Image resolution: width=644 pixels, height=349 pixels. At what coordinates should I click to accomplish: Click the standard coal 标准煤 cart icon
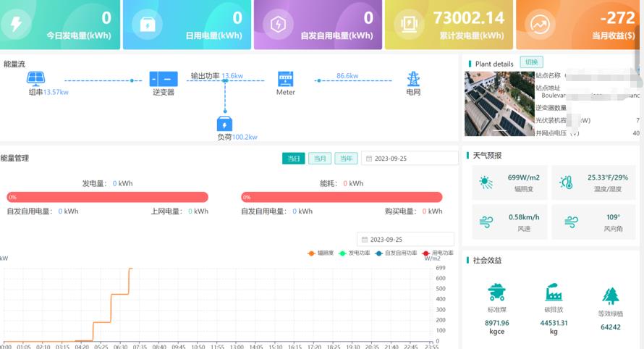[x=496, y=293]
